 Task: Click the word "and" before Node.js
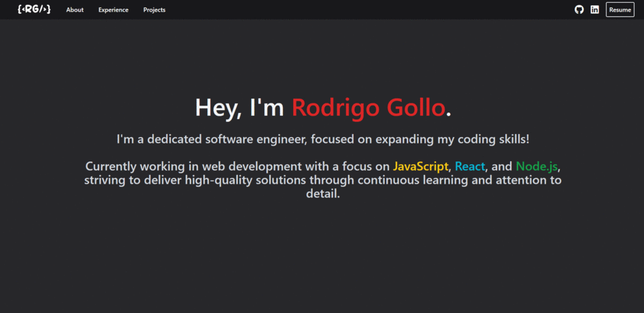coord(501,166)
